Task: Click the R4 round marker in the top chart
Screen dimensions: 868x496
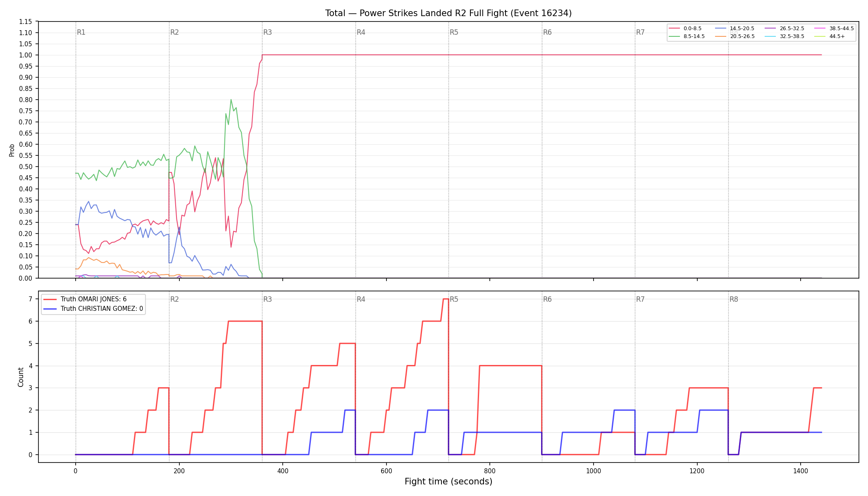Action: click(x=361, y=32)
